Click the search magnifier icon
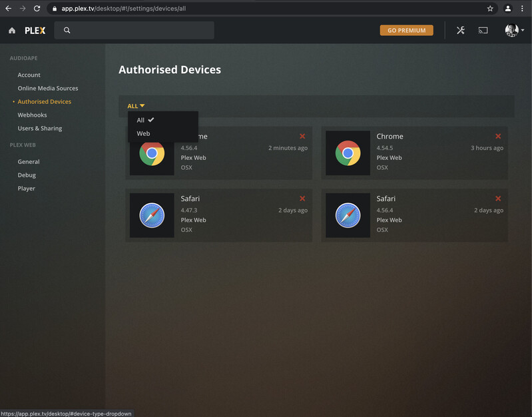The height and width of the screenshot is (417, 532). tap(67, 30)
